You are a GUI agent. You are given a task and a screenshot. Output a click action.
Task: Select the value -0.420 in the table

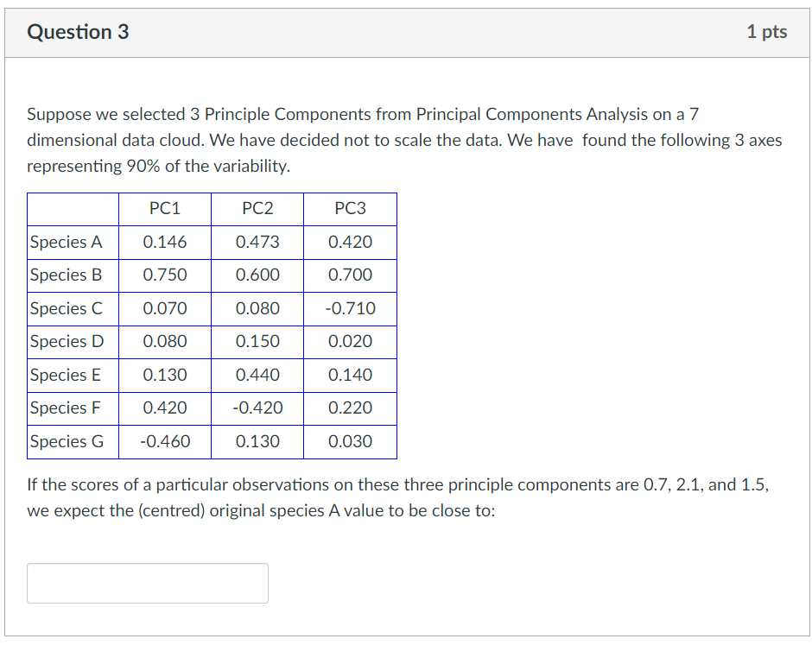click(257, 408)
